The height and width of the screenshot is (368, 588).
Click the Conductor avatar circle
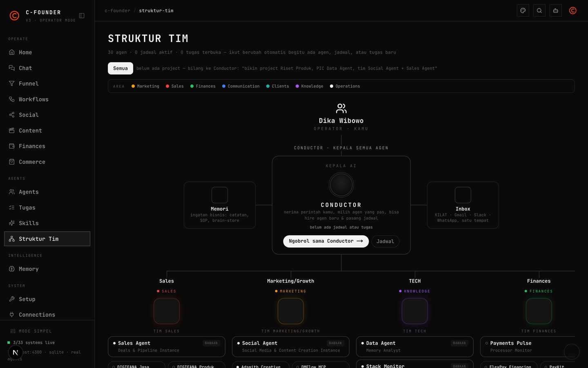pos(341,185)
